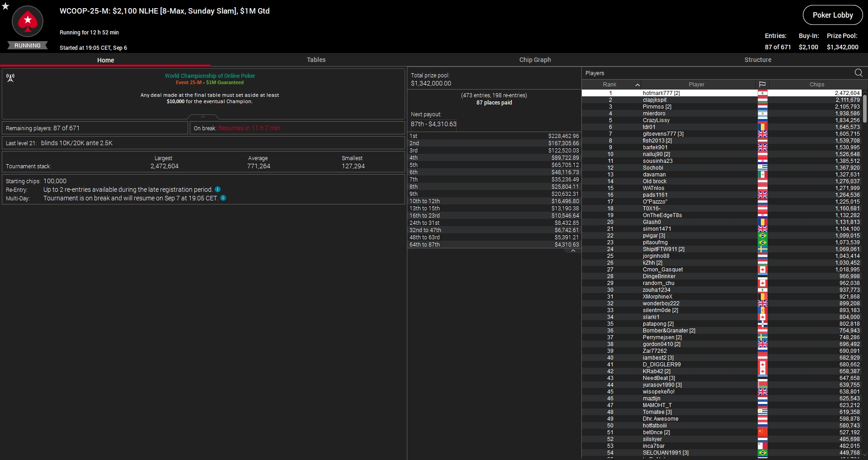The width and height of the screenshot is (868, 460).
Task: Click the Average stack value 771,264
Action: pyautogui.click(x=259, y=166)
